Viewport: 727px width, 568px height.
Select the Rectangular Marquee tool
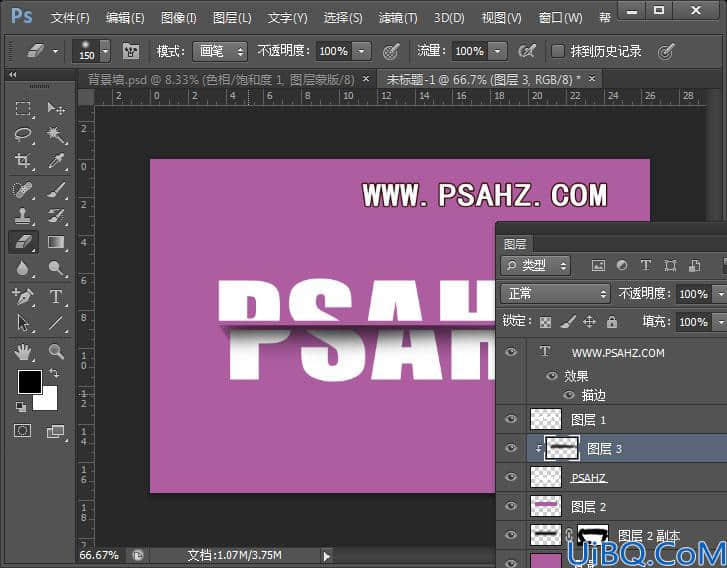point(23,108)
